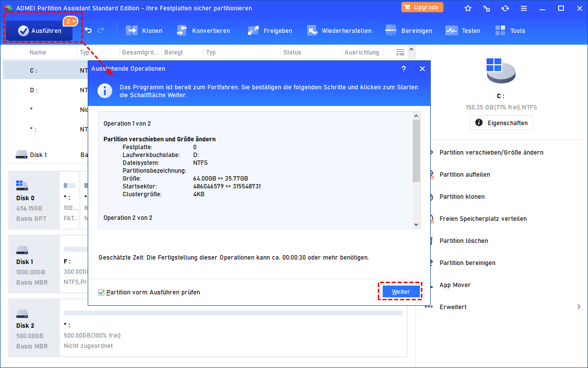Click the operations list scroll-down arrow

pyautogui.click(x=416, y=224)
